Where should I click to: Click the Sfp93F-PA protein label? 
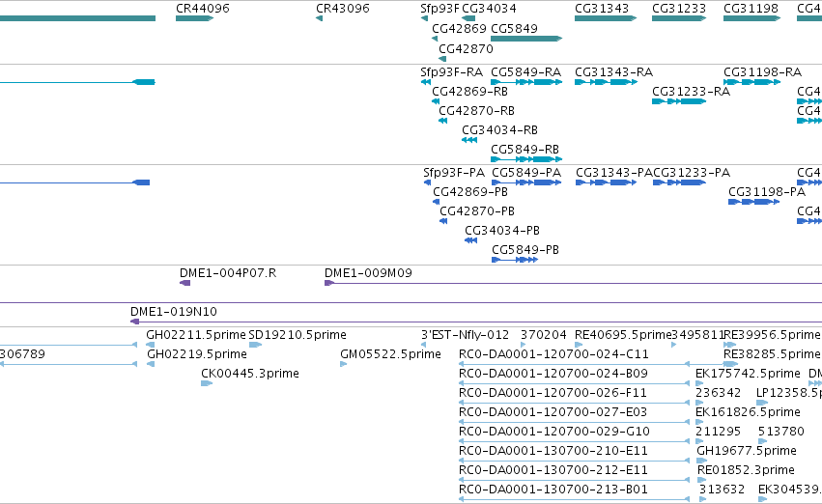[454, 173]
